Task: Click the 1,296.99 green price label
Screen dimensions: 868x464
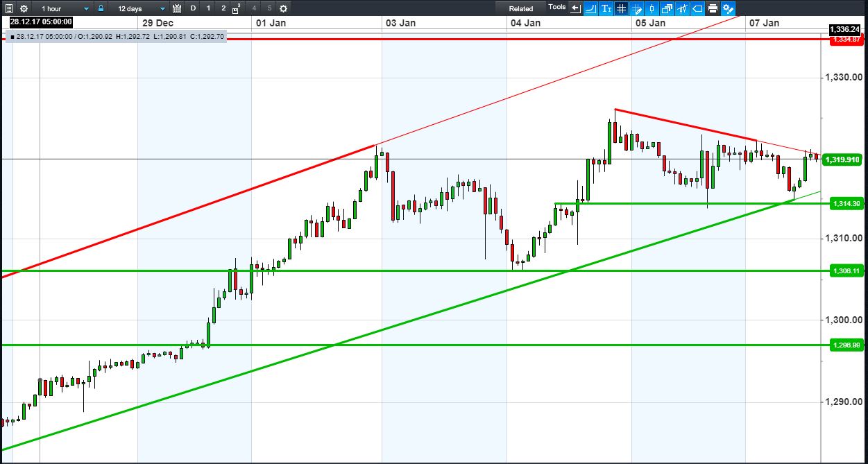Action: (x=846, y=345)
